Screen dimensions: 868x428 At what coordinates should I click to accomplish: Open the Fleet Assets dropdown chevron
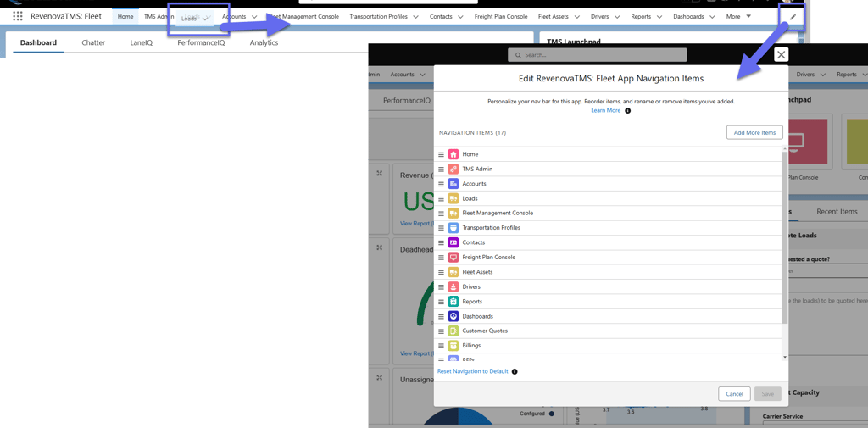tap(576, 17)
